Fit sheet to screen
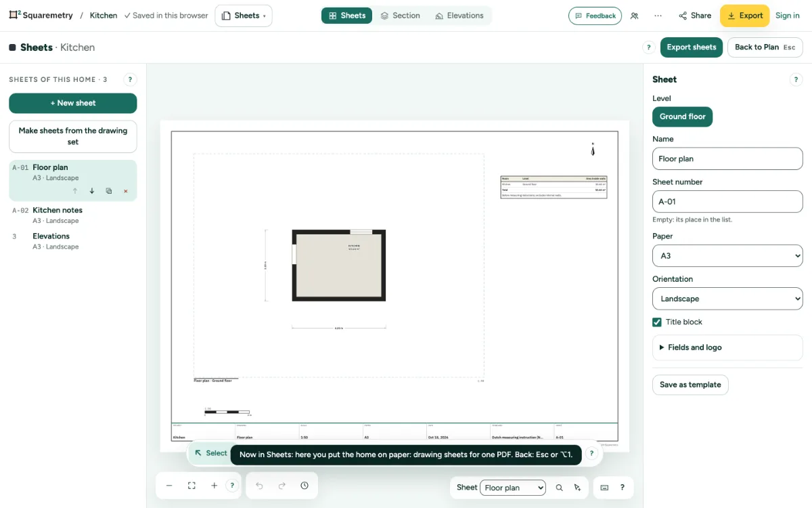This screenshot has height=508, width=812. click(x=191, y=486)
